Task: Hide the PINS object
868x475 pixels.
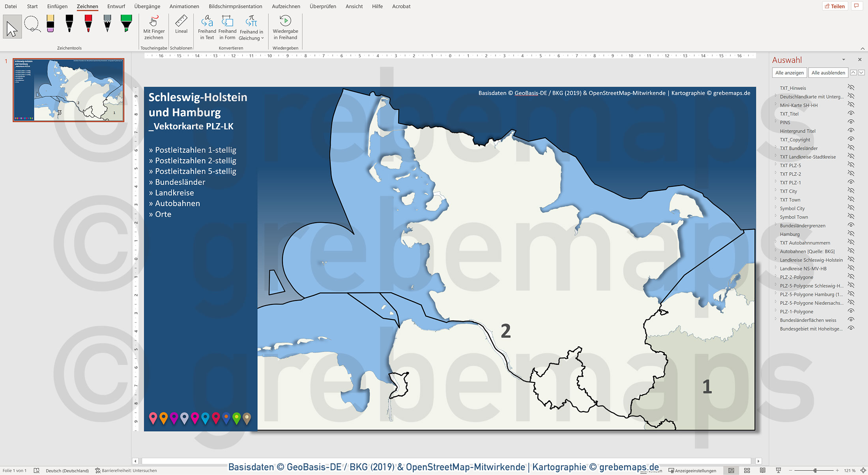Action: click(851, 122)
